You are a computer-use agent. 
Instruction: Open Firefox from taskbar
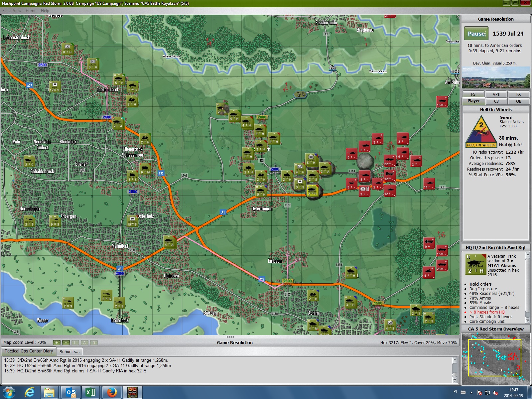(112, 392)
